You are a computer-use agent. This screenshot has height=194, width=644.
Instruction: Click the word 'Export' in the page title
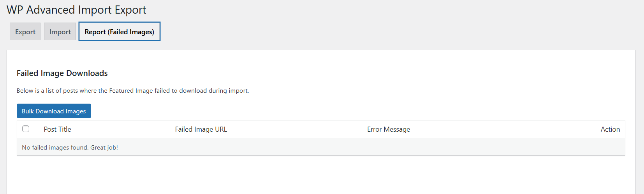[x=130, y=10]
